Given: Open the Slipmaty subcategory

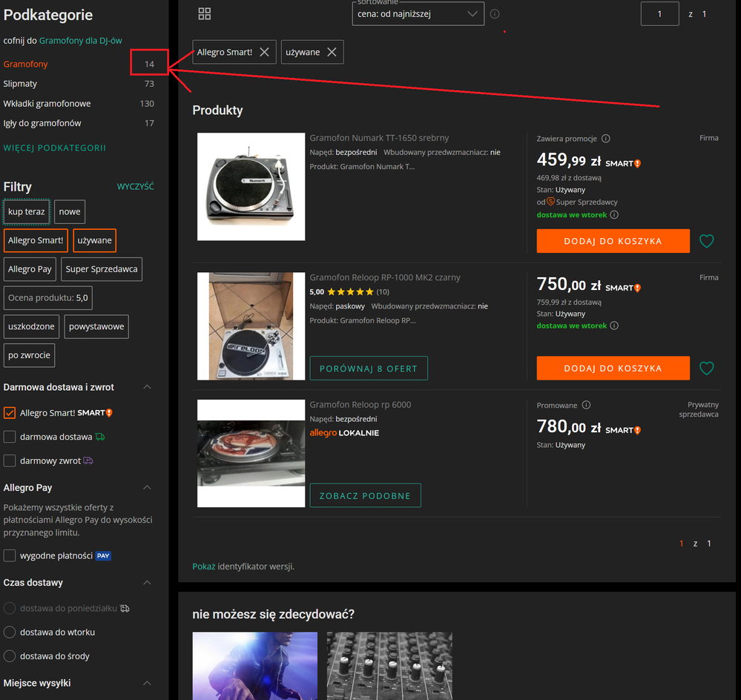Looking at the screenshot, I should (20, 84).
